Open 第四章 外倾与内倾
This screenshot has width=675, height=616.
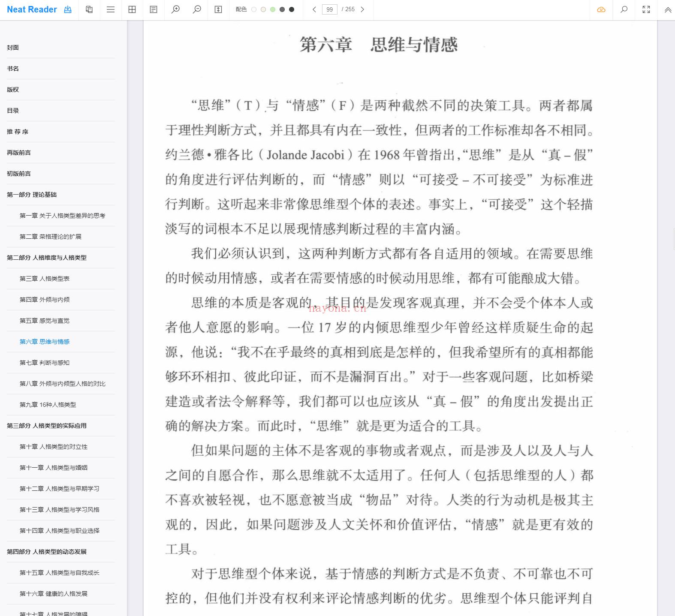click(x=45, y=300)
